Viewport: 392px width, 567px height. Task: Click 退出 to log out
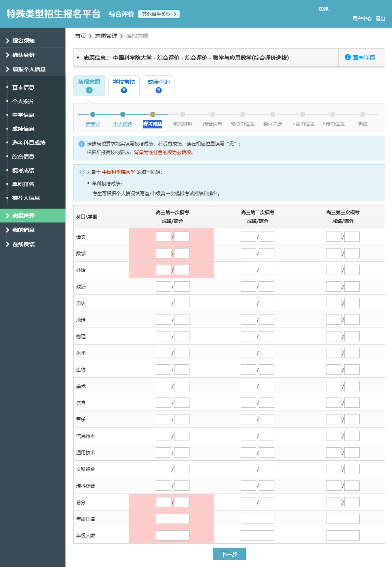[380, 19]
